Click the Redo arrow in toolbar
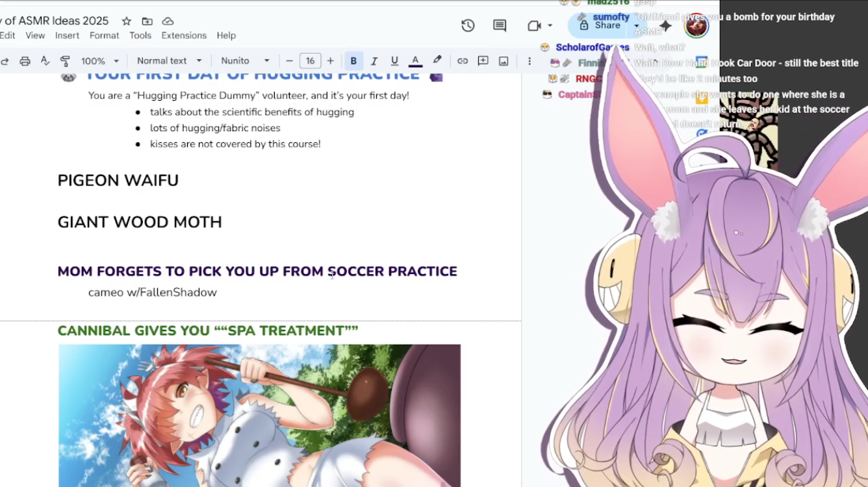The width and height of the screenshot is (868, 487). coord(5,61)
